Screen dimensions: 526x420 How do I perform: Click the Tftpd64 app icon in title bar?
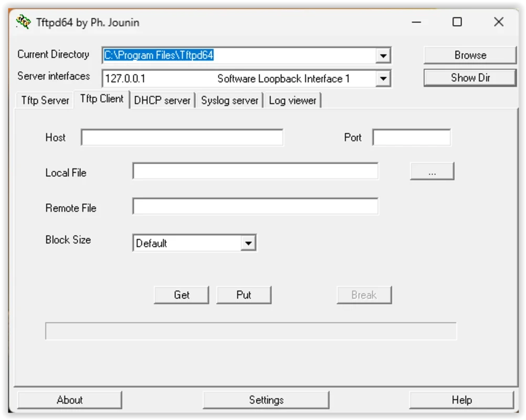click(x=23, y=22)
